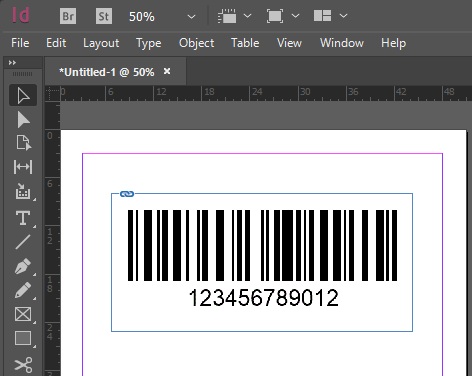
Task: Select the Gap tool
Action: tap(23, 167)
